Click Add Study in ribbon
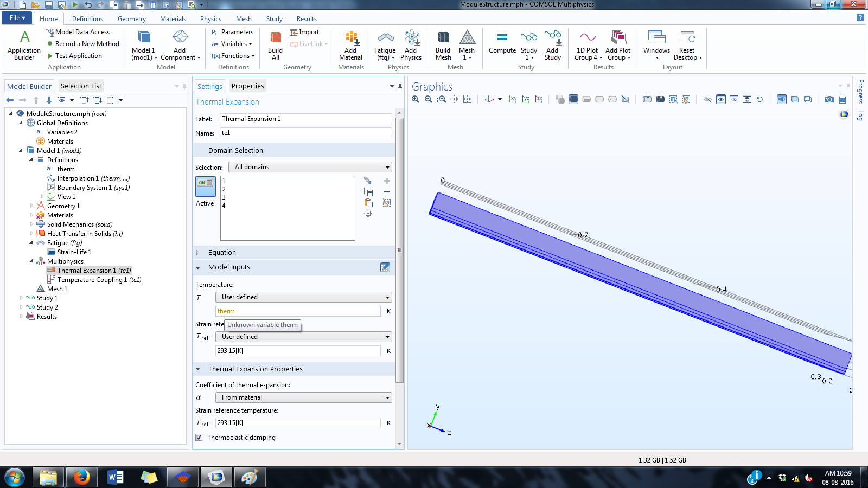 click(x=552, y=44)
